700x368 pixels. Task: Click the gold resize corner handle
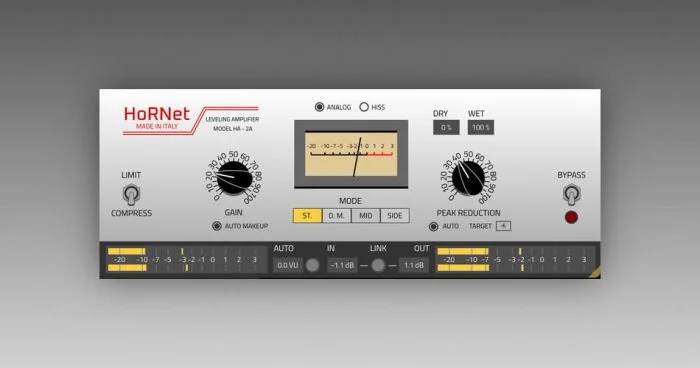(x=595, y=272)
